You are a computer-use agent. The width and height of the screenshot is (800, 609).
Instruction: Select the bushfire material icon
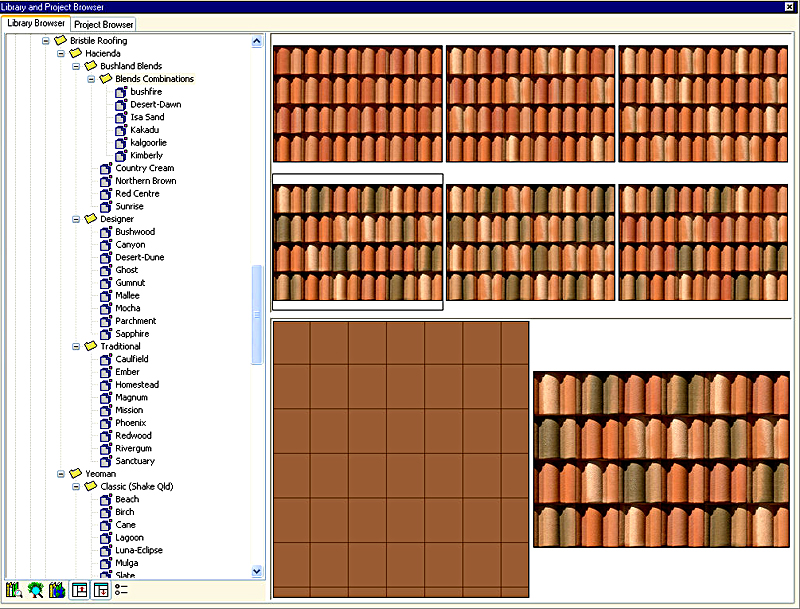tap(121, 92)
